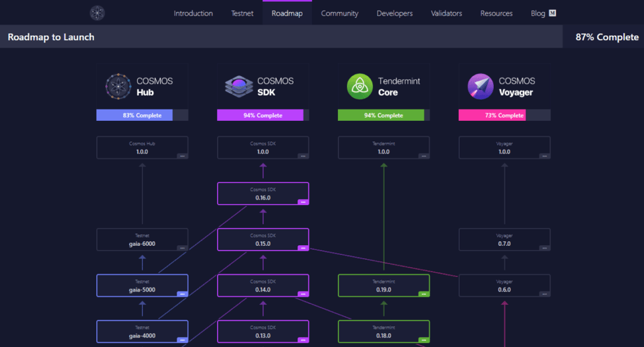Open the Developers nav item
The height and width of the screenshot is (347, 644).
point(395,13)
